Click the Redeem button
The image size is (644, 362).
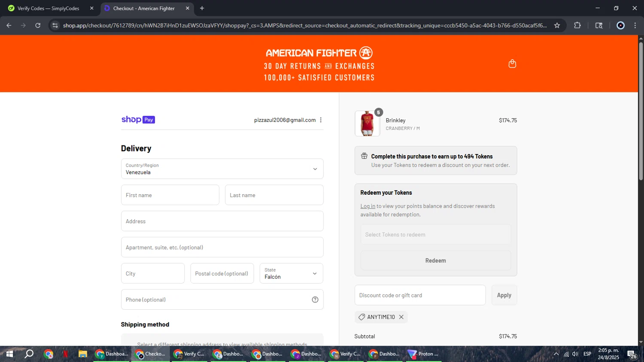click(435, 260)
